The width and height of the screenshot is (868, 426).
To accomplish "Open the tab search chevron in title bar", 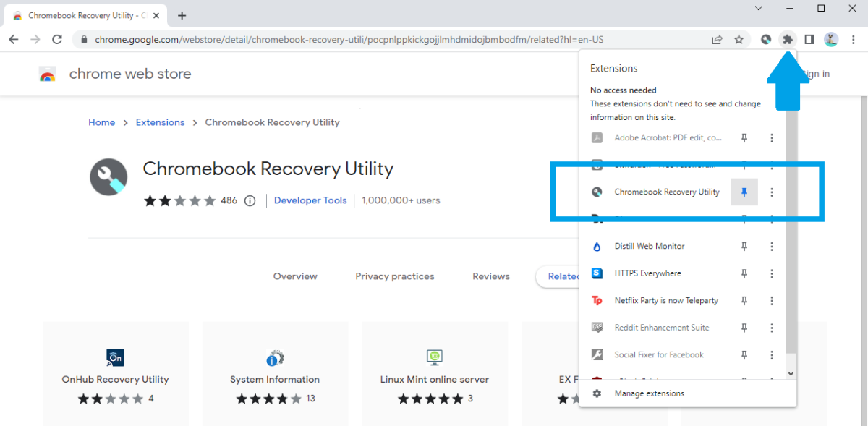I will 759,9.
